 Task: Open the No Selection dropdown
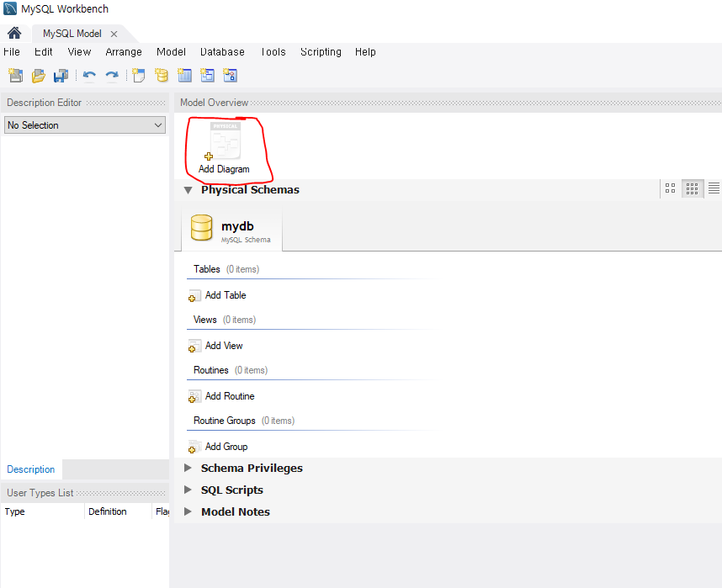(x=85, y=125)
